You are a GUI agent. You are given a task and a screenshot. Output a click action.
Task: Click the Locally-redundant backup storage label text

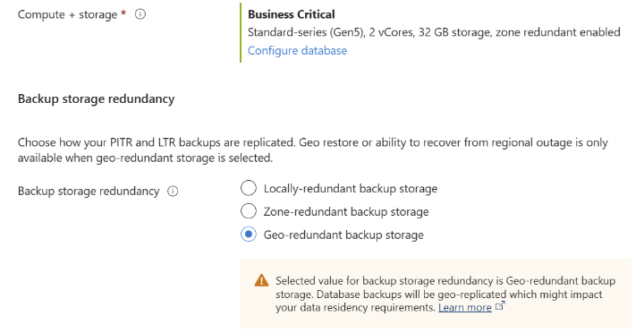tap(351, 189)
